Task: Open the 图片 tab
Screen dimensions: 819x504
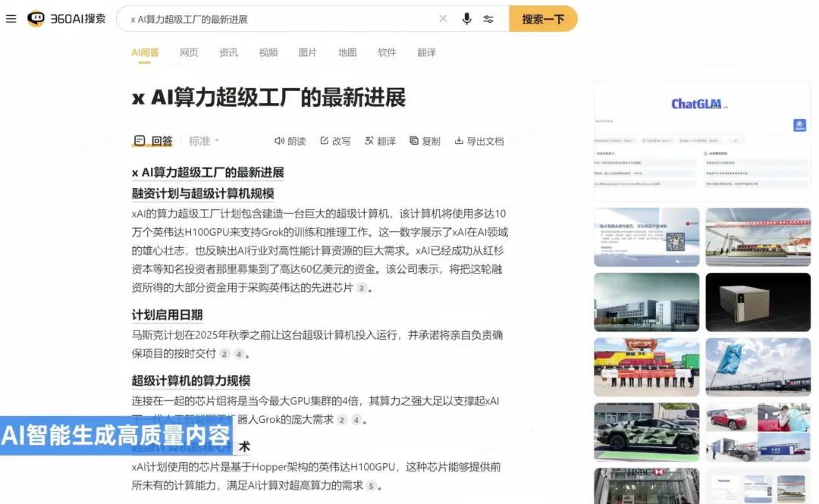Action: tap(307, 52)
